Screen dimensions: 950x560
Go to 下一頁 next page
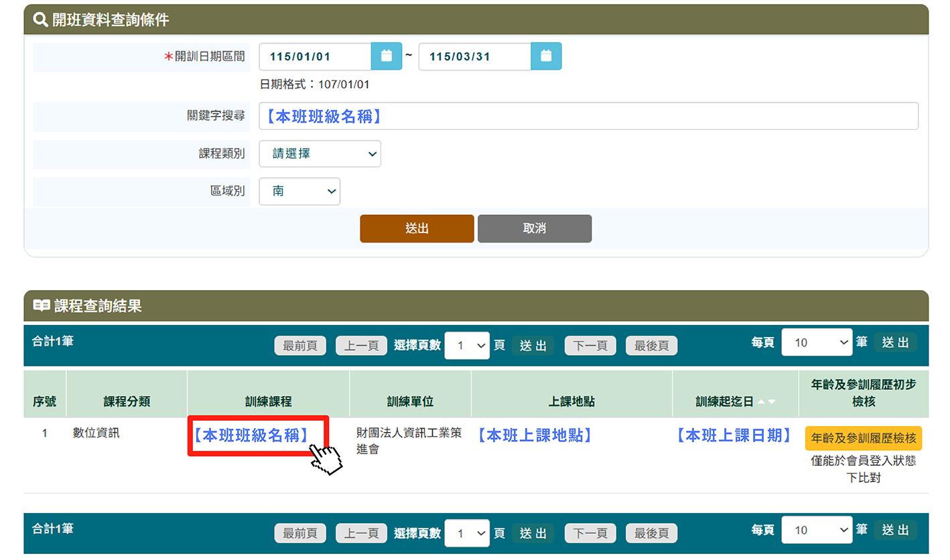tap(590, 345)
